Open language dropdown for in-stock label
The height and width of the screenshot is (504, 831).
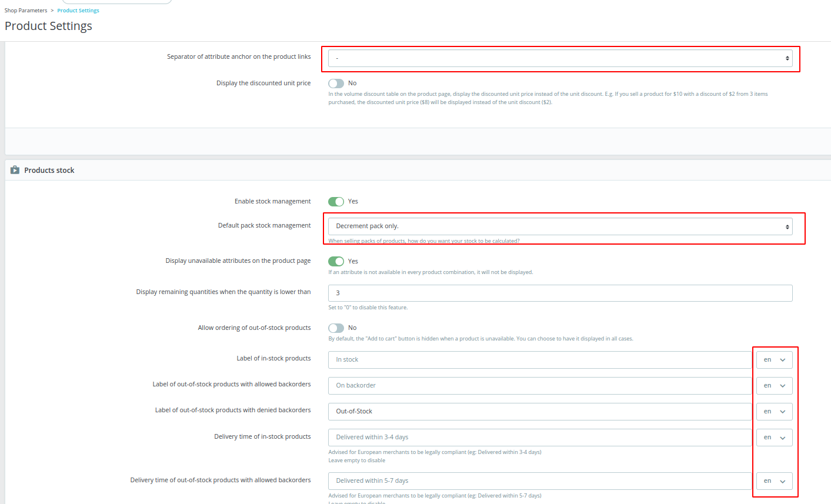point(774,360)
